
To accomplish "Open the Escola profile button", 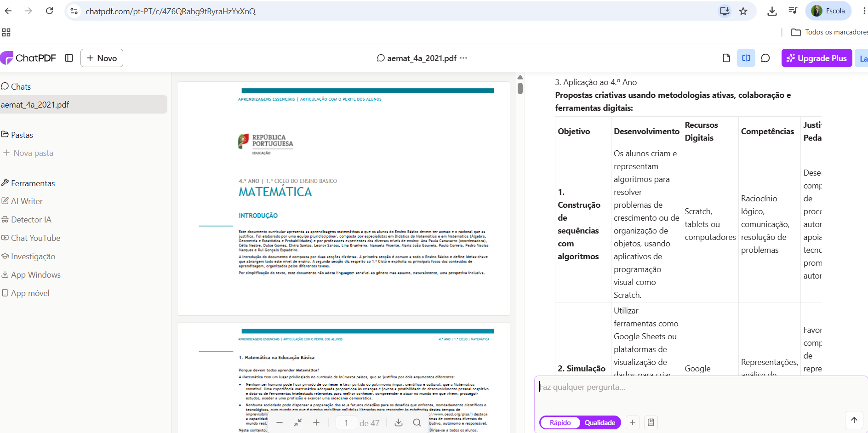I will pos(828,11).
